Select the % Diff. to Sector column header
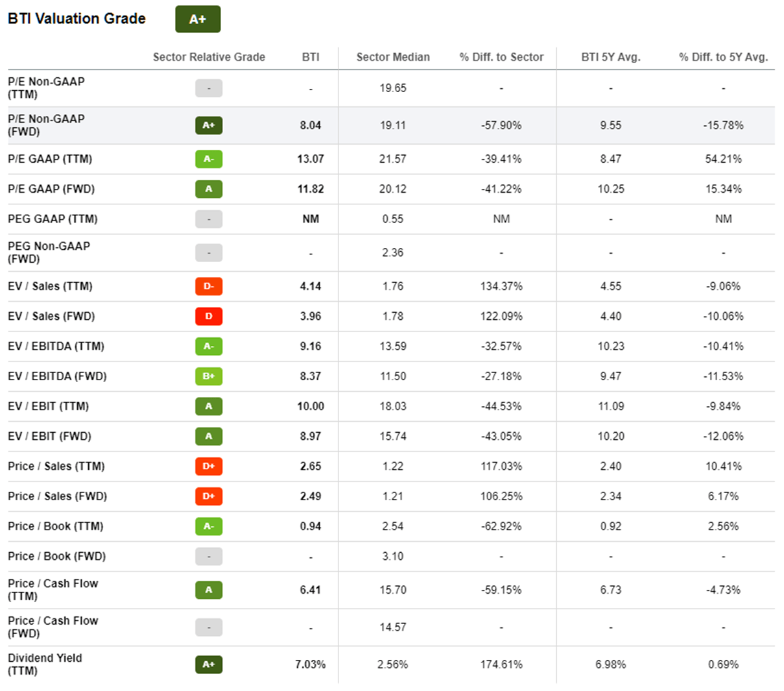The height and width of the screenshot is (691, 784). (x=501, y=57)
